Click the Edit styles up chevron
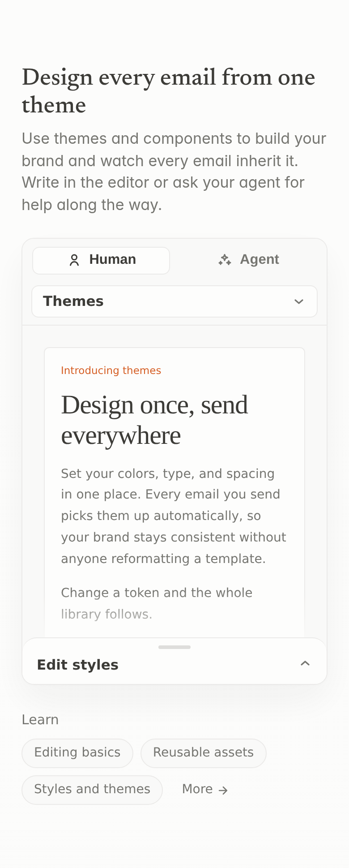The image size is (349, 868). [305, 663]
